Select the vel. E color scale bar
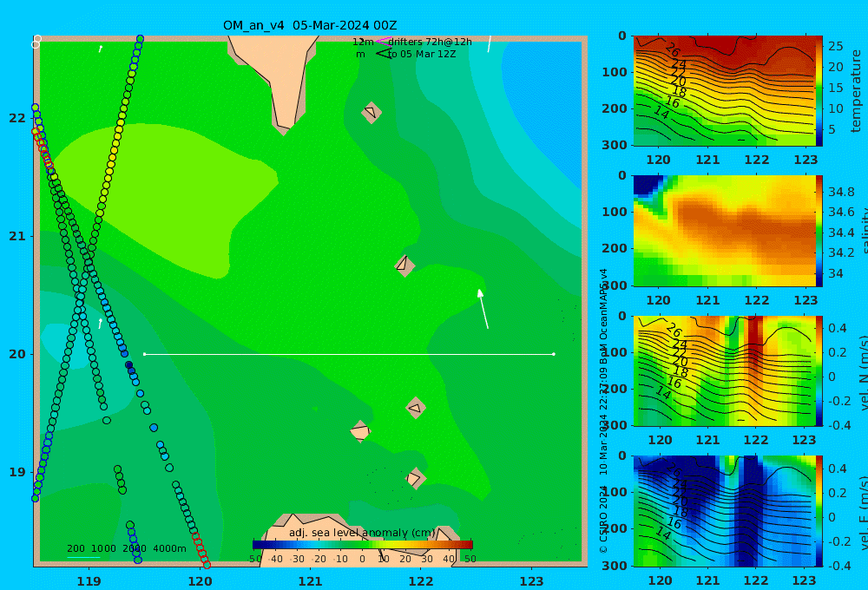The height and width of the screenshot is (590, 868). pyautogui.click(x=819, y=511)
